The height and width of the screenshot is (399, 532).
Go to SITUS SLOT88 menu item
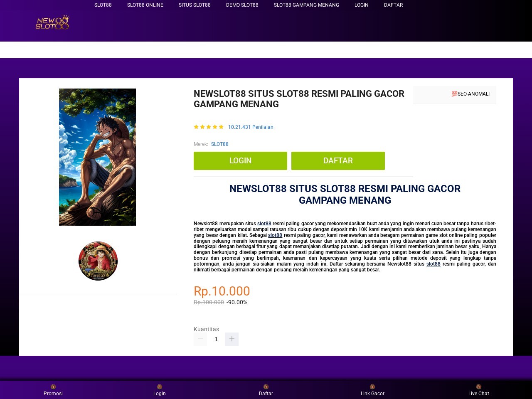pyautogui.click(x=195, y=5)
